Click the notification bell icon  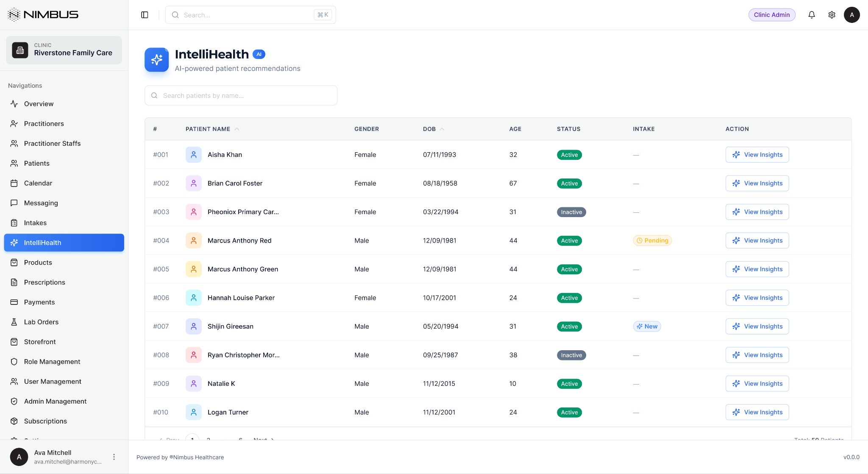point(812,14)
